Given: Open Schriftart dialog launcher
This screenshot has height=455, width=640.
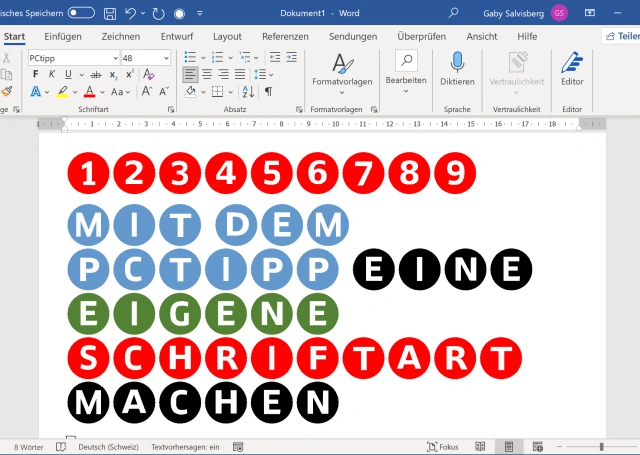Looking at the screenshot, I should coord(171,109).
